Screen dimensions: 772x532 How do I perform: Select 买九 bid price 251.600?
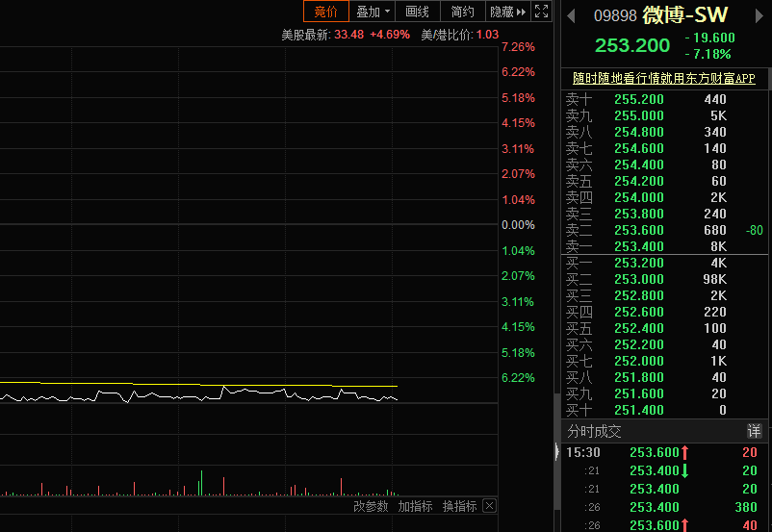[x=639, y=393]
